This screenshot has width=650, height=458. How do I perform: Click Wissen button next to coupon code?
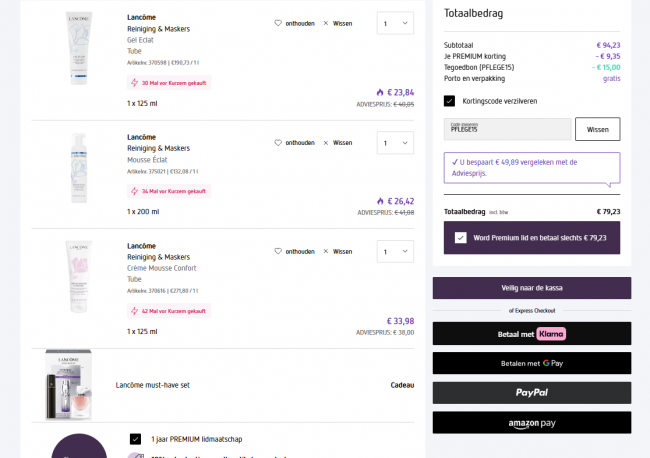click(597, 129)
